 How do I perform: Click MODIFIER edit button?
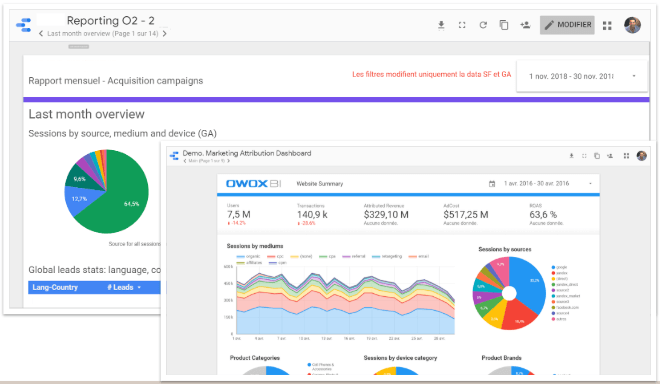click(x=567, y=25)
